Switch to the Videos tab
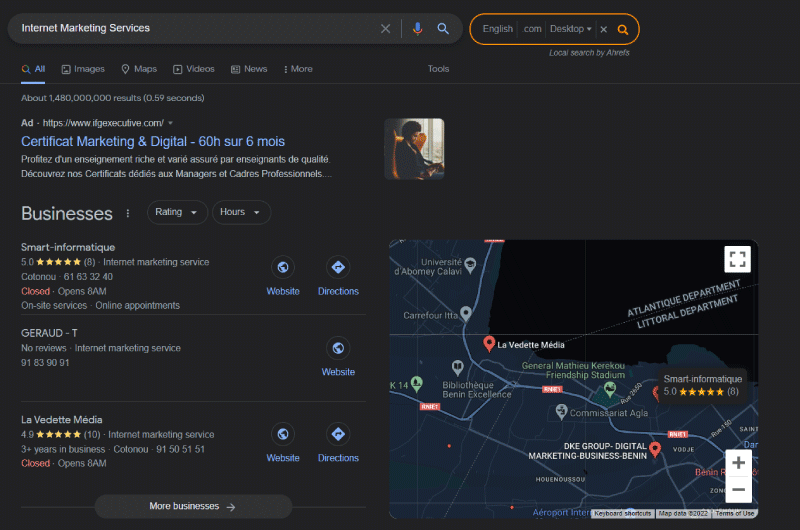 (x=194, y=69)
